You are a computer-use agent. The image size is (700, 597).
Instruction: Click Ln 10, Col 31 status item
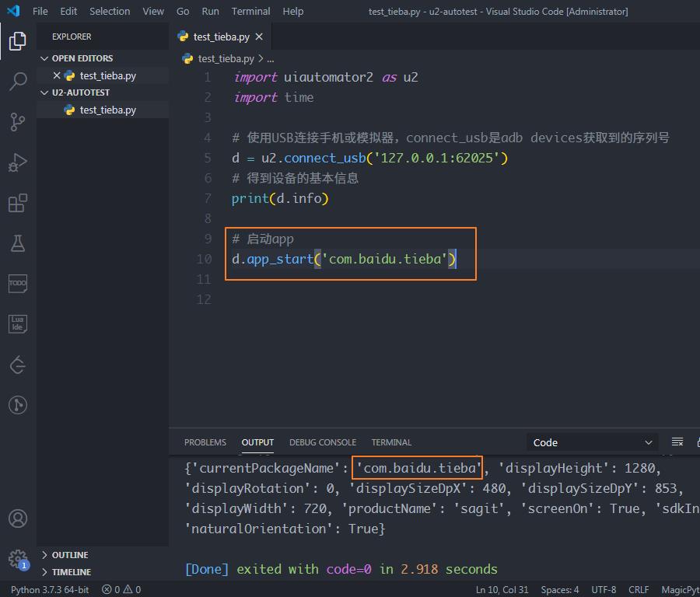502,589
